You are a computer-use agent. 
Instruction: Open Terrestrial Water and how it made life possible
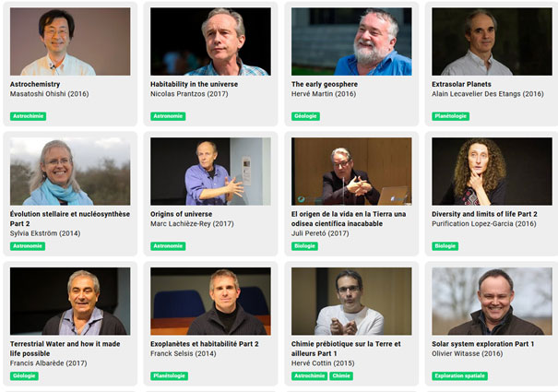65,349
